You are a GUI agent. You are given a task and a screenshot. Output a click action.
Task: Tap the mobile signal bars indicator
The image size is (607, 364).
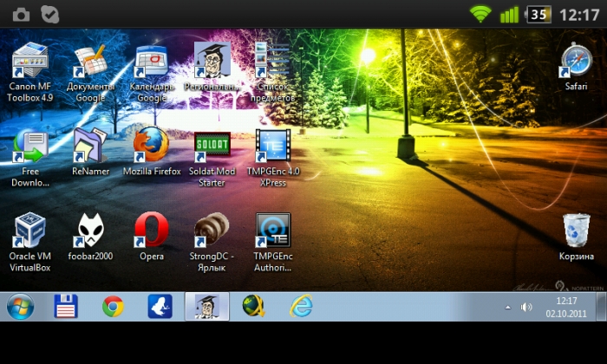(x=509, y=15)
